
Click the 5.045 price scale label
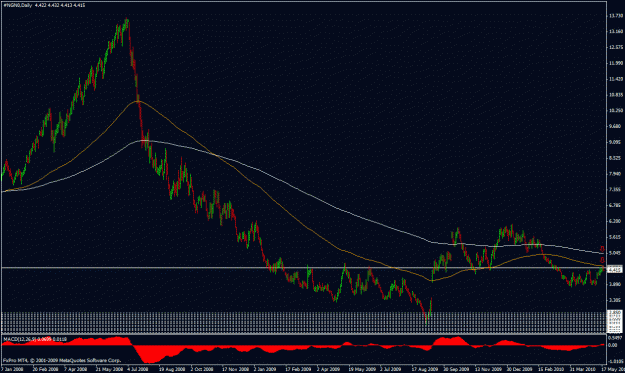tap(616, 253)
